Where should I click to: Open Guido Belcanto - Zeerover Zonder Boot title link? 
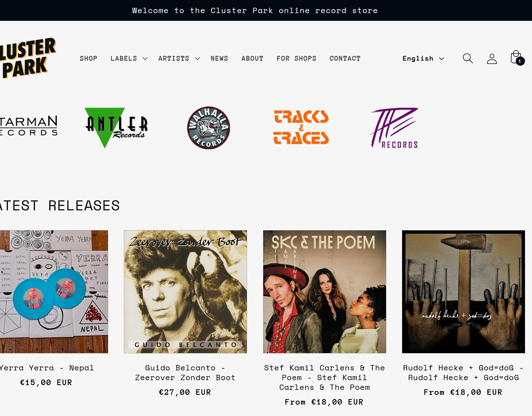click(185, 373)
